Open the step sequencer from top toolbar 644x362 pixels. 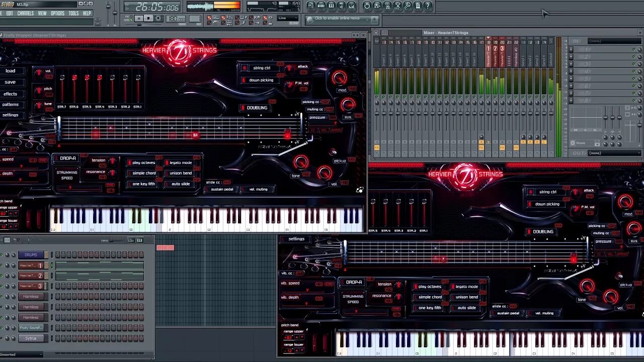click(321, 6)
